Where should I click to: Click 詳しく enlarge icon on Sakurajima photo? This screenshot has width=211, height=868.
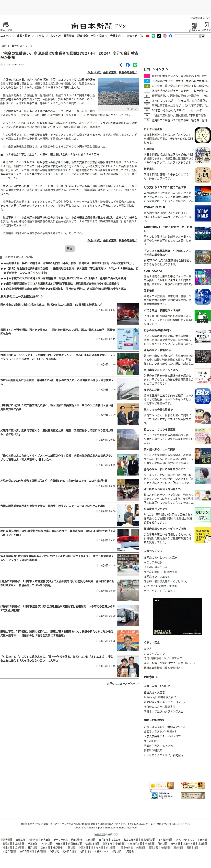(x=133, y=109)
